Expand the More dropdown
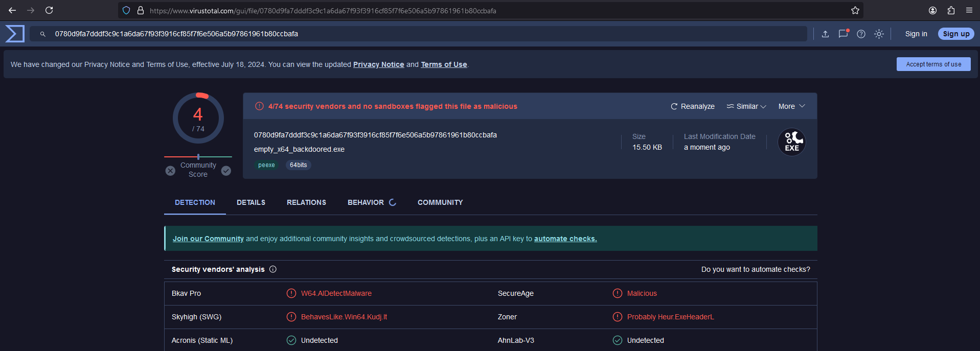The width and height of the screenshot is (980, 351). 791,106
